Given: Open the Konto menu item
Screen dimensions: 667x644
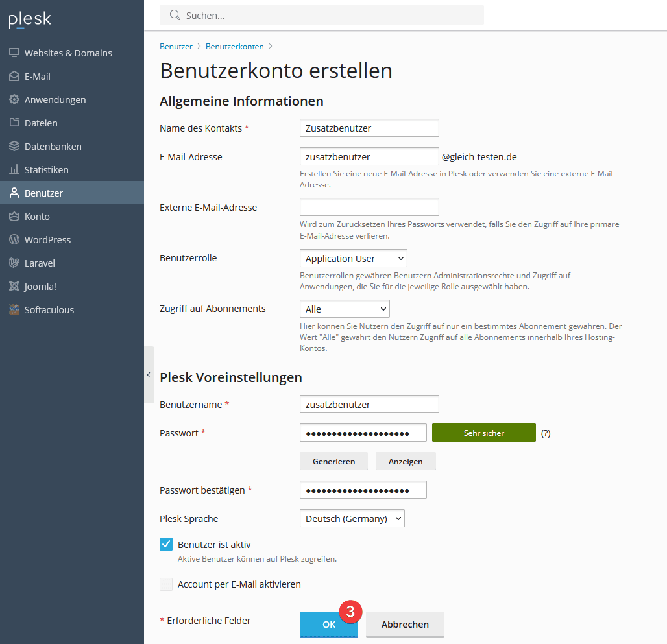Looking at the screenshot, I should pos(37,217).
